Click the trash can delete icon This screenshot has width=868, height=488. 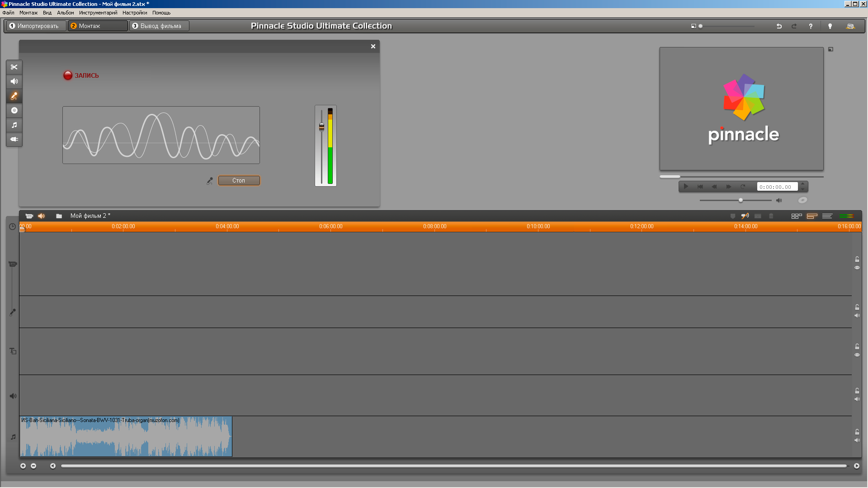pos(771,216)
